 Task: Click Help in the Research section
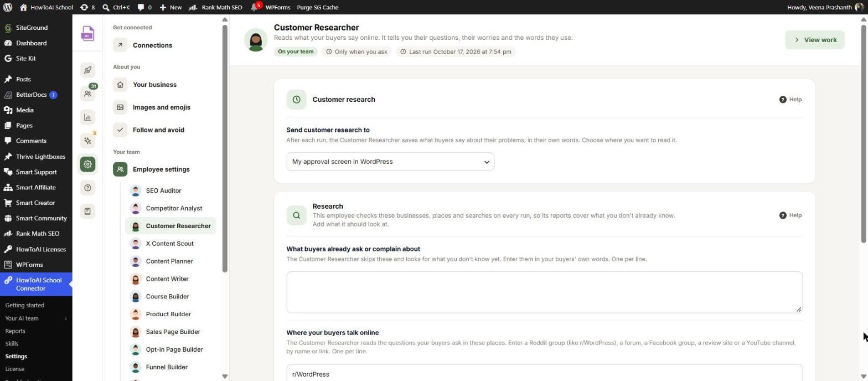pyautogui.click(x=790, y=215)
